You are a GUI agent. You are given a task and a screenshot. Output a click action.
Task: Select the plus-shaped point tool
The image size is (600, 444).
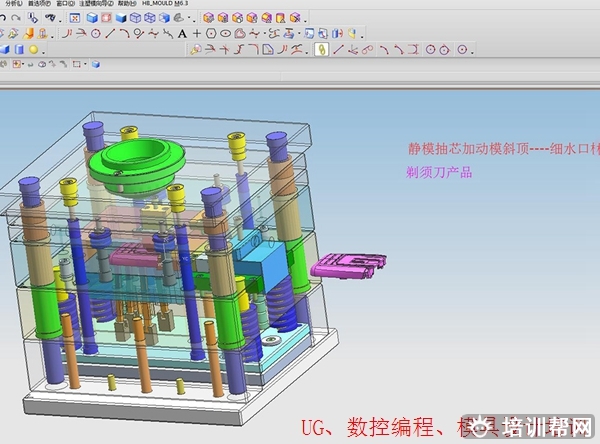click(x=197, y=33)
